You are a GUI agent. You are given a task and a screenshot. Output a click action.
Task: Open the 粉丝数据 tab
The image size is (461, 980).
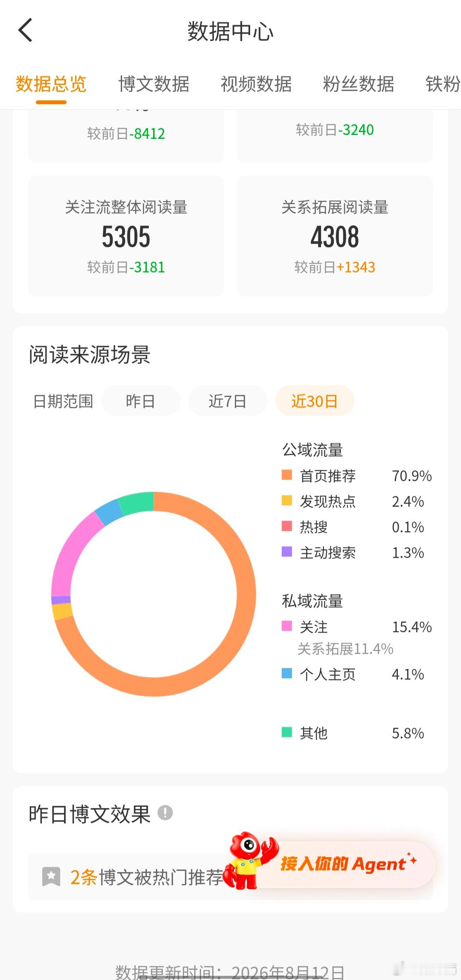tap(359, 84)
